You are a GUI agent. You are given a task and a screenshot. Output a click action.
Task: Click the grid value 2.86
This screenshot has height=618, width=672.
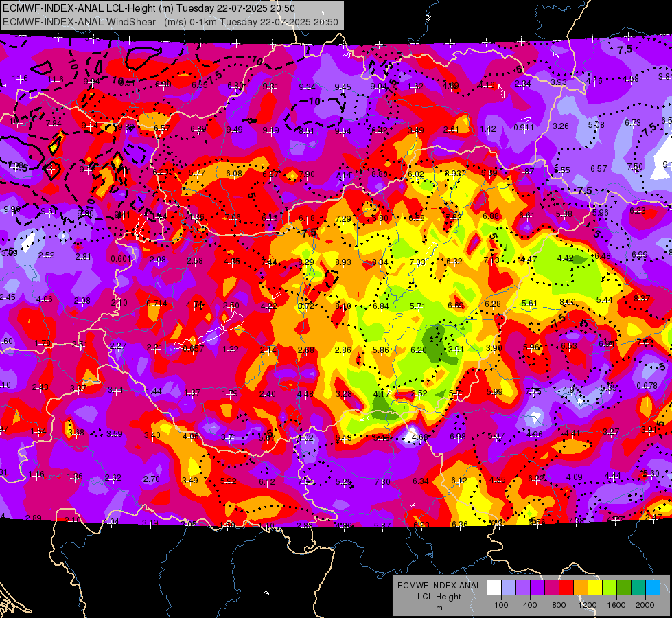point(343,350)
